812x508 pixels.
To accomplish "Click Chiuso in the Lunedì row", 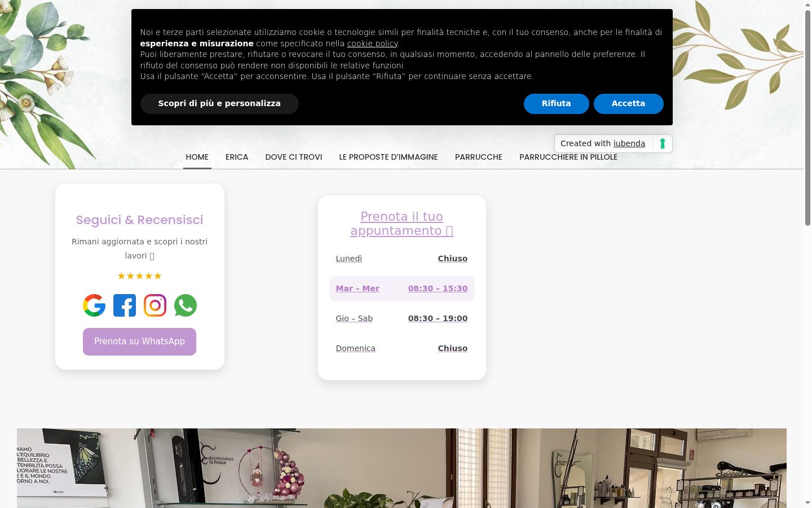I will click(x=453, y=259).
